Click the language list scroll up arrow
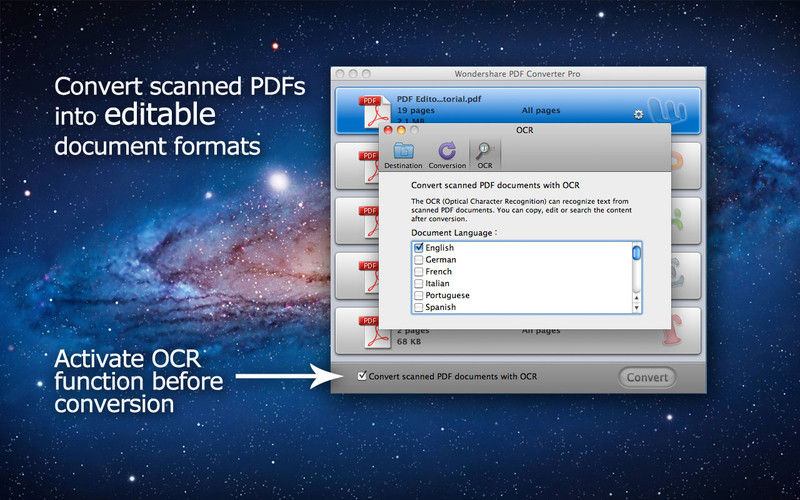 [x=636, y=297]
